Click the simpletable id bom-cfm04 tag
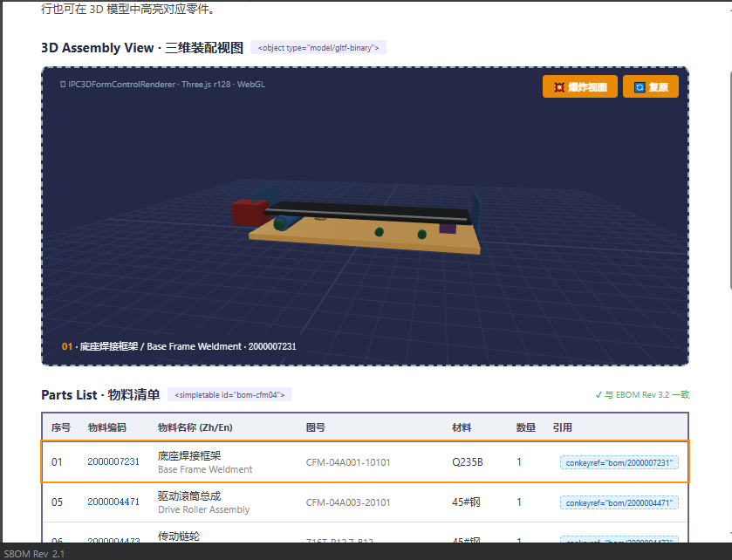Image resolution: width=732 pixels, height=560 pixels. (229, 395)
